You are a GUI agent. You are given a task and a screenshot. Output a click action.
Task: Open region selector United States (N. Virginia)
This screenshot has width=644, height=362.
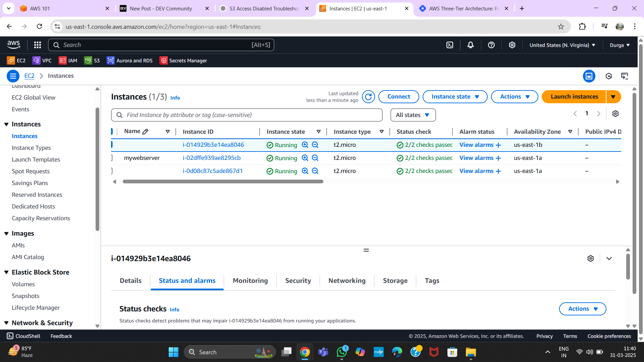[x=562, y=45]
